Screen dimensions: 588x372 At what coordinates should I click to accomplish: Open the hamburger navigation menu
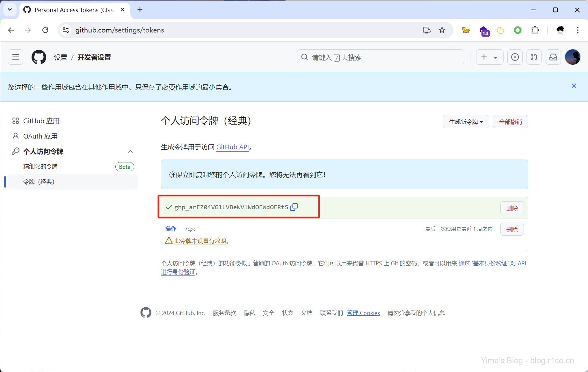[16, 57]
